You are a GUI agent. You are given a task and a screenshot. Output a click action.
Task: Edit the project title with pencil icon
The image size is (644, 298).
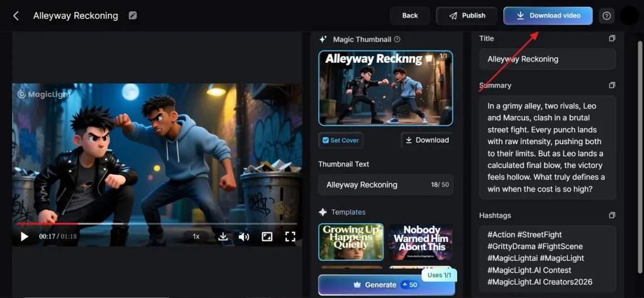(x=133, y=16)
